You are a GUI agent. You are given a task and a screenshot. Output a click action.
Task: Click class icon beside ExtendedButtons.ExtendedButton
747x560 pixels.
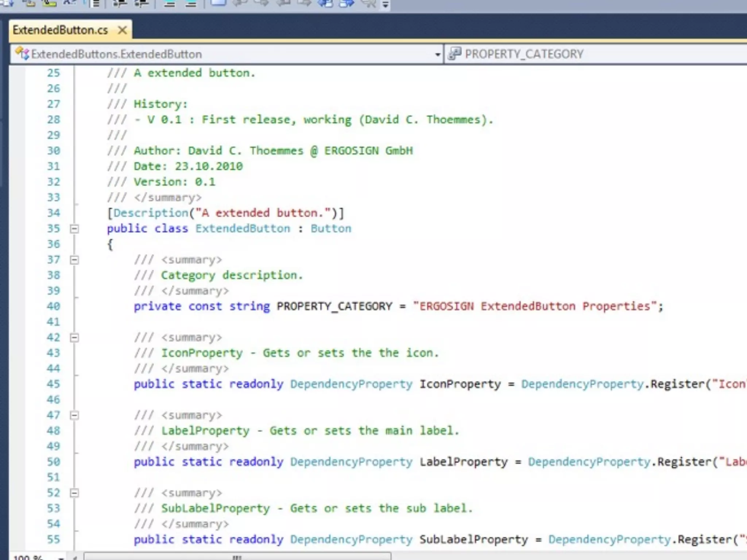click(22, 54)
